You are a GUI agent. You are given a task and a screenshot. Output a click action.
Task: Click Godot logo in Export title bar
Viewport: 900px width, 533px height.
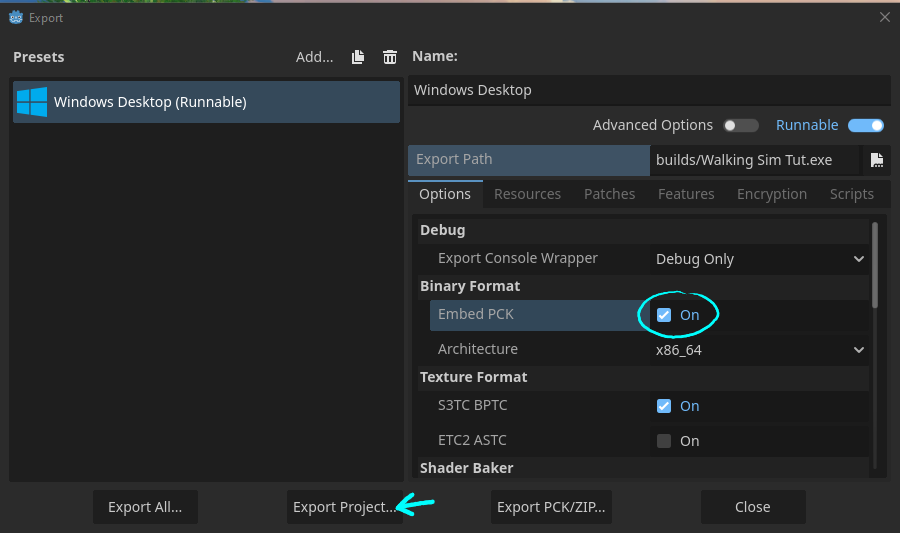tap(16, 18)
